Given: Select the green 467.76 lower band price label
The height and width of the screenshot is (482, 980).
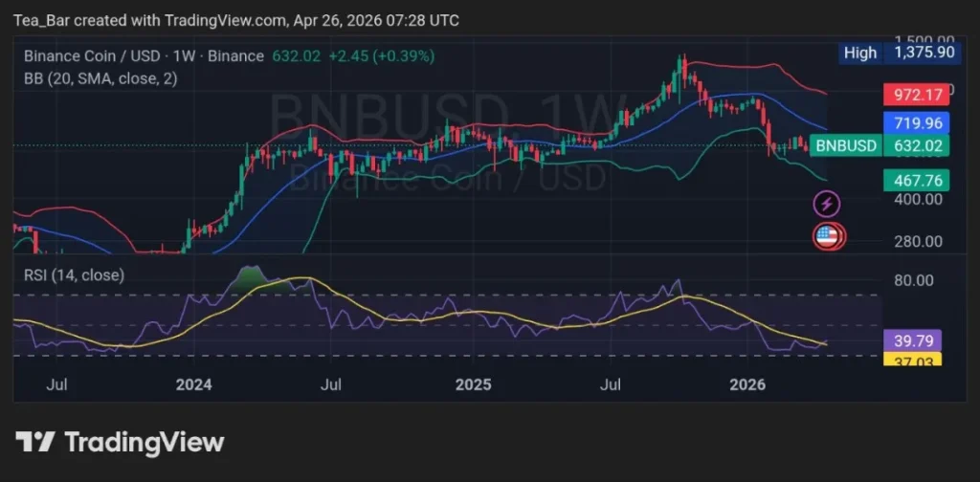Looking at the screenshot, I should pos(916,181).
